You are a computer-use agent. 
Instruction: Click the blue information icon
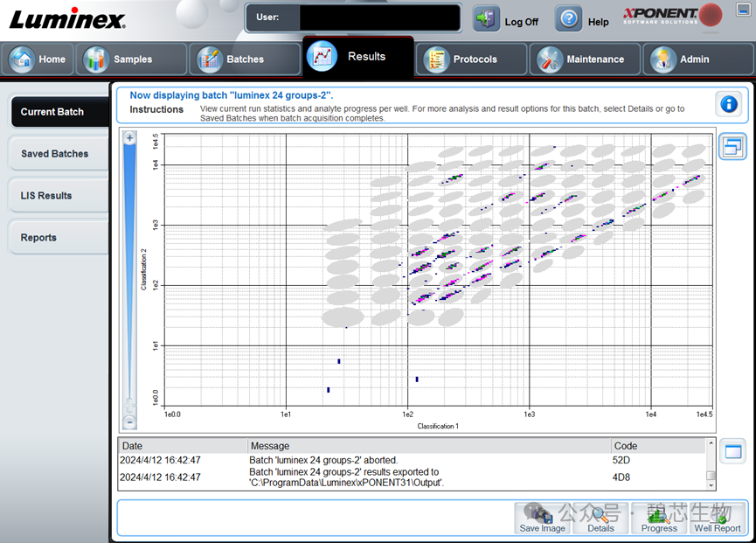coord(729,104)
